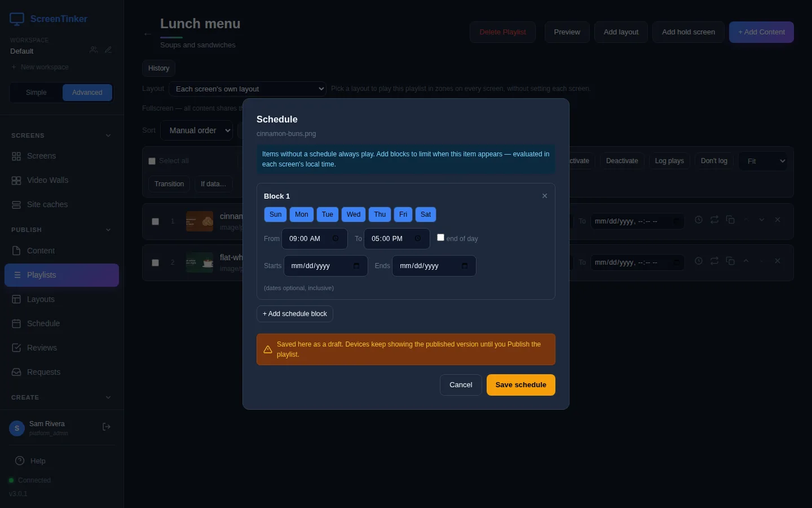
Task: Click the back arrow beside Lunch menu
Action: pos(148,34)
